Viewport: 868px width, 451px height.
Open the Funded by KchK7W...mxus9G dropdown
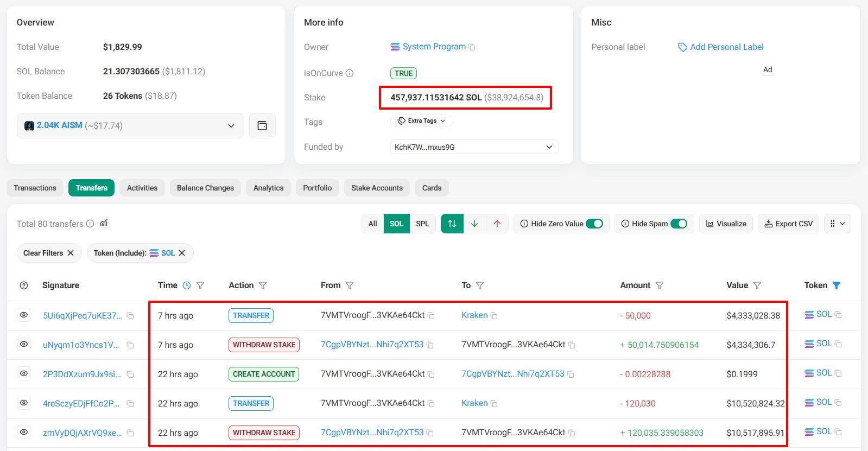(474, 147)
